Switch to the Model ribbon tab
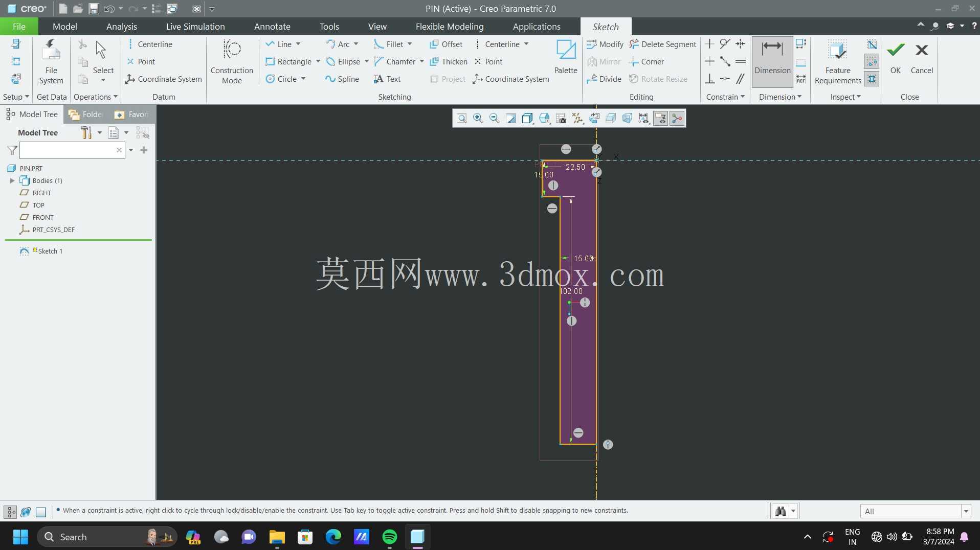The image size is (980, 550). pos(65,27)
